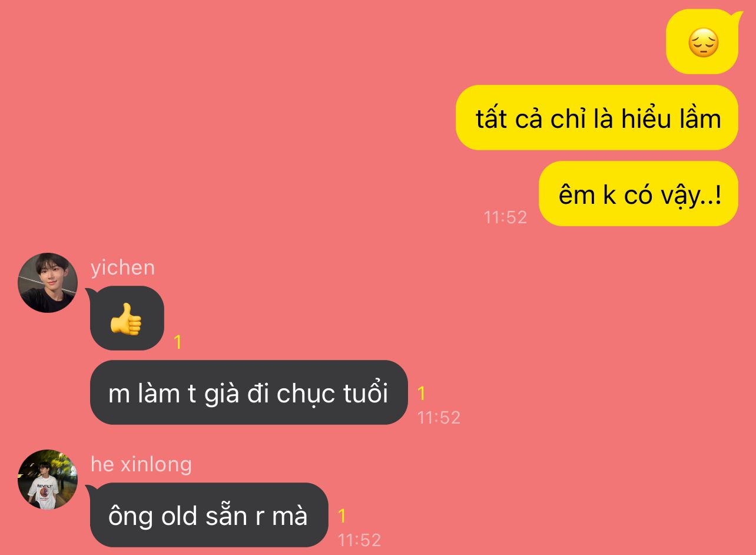Tap unread count beside 'ông old' message
Screen dimensions: 756x555
(x=341, y=516)
